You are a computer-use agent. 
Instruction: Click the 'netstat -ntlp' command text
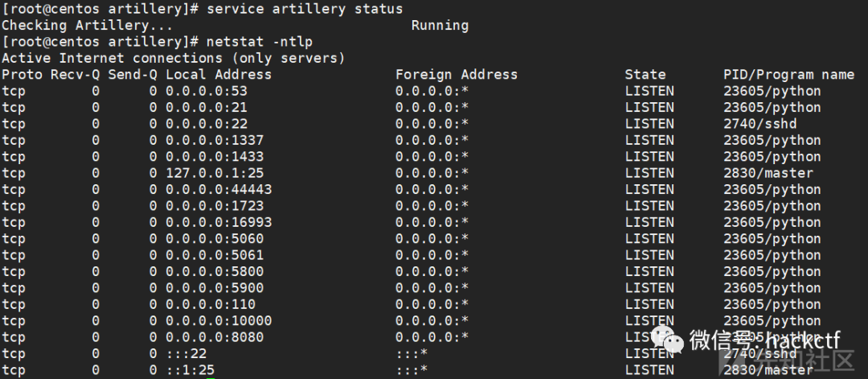259,42
